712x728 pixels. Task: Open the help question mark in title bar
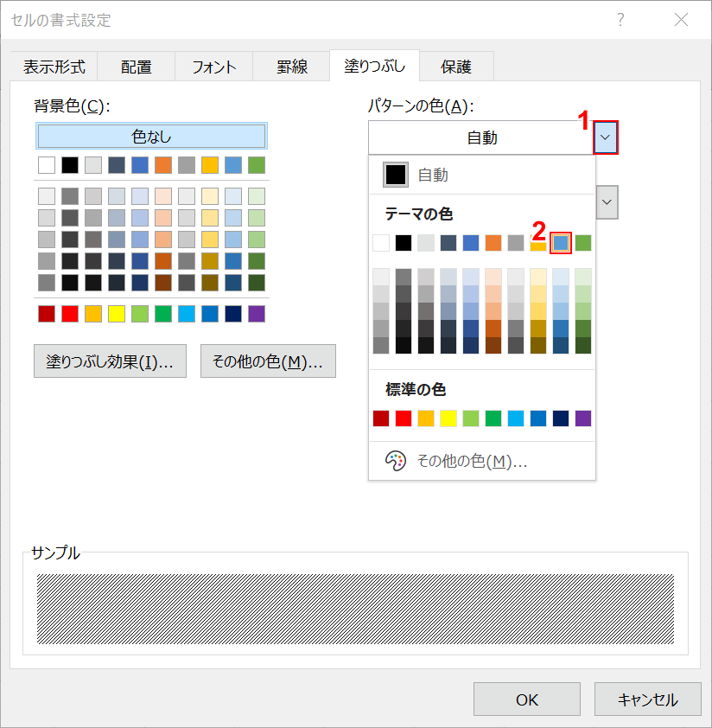620,20
